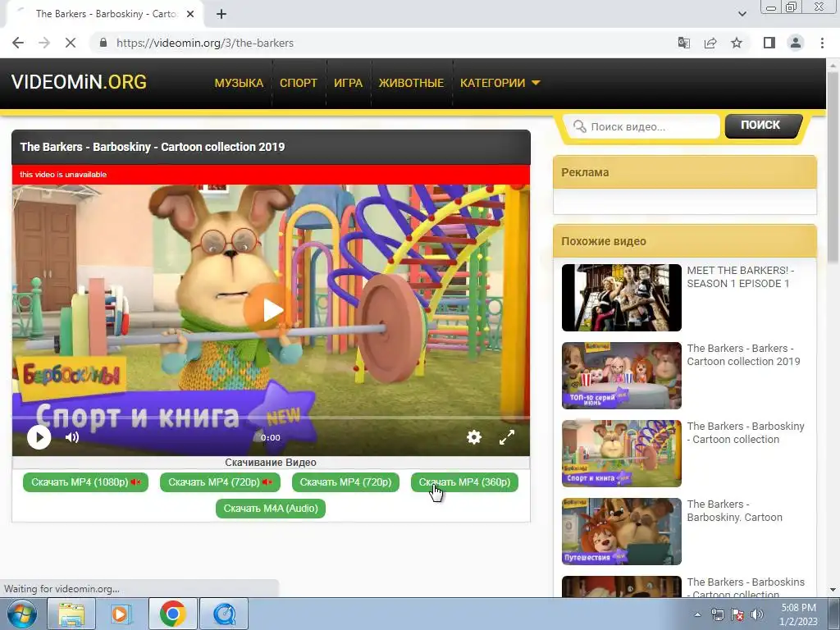Image resolution: width=840 pixels, height=630 pixels.
Task: Click the Поиск видео search field
Action: tap(642, 127)
